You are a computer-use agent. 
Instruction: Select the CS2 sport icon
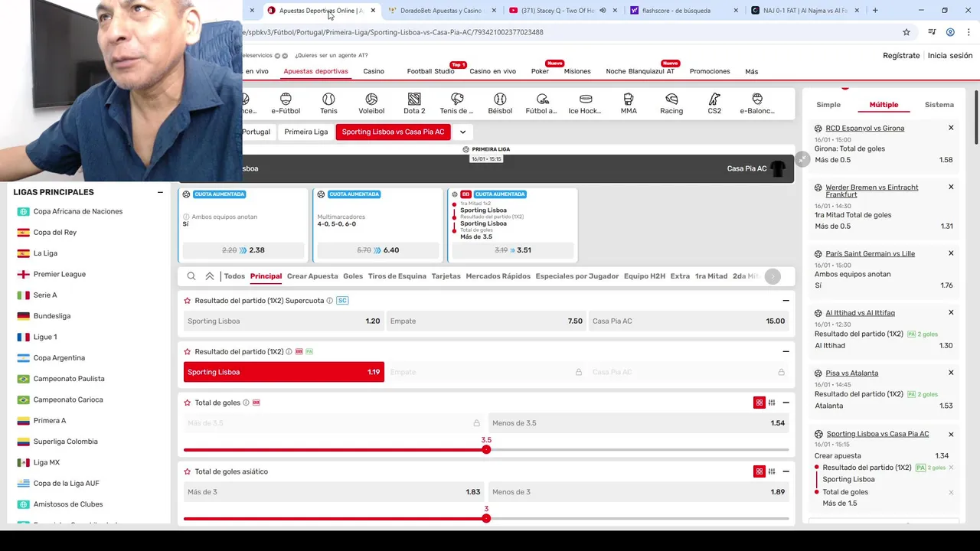pyautogui.click(x=714, y=103)
